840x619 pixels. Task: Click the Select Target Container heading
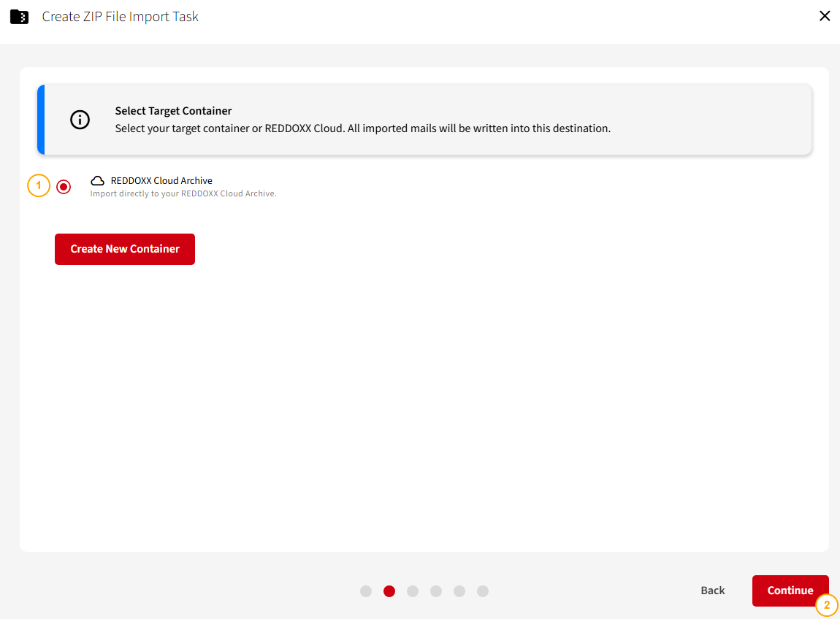[173, 111]
